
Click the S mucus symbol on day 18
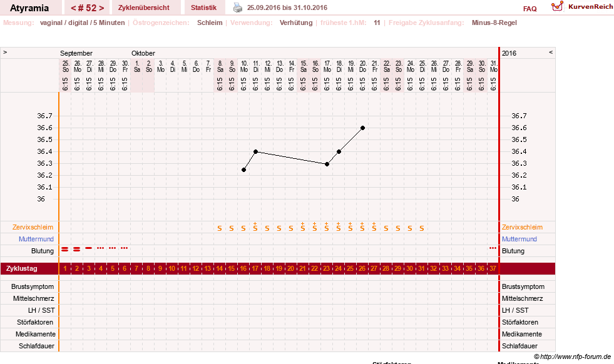[x=267, y=228]
